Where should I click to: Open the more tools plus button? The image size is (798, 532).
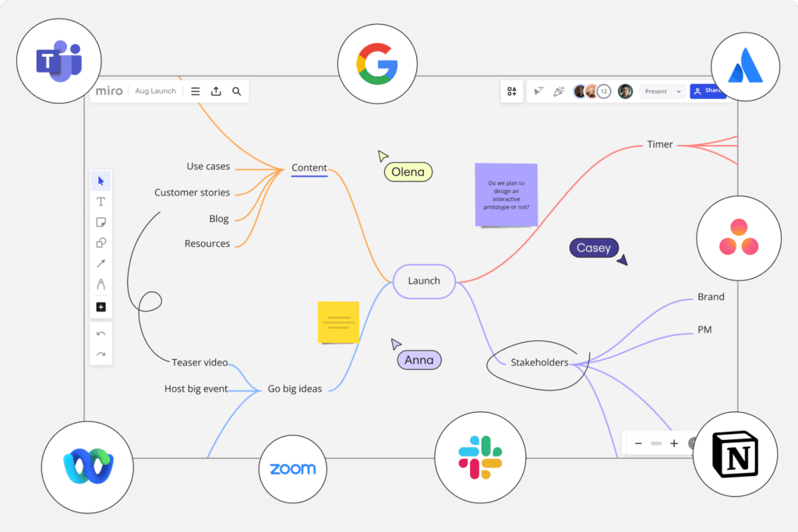(x=101, y=307)
